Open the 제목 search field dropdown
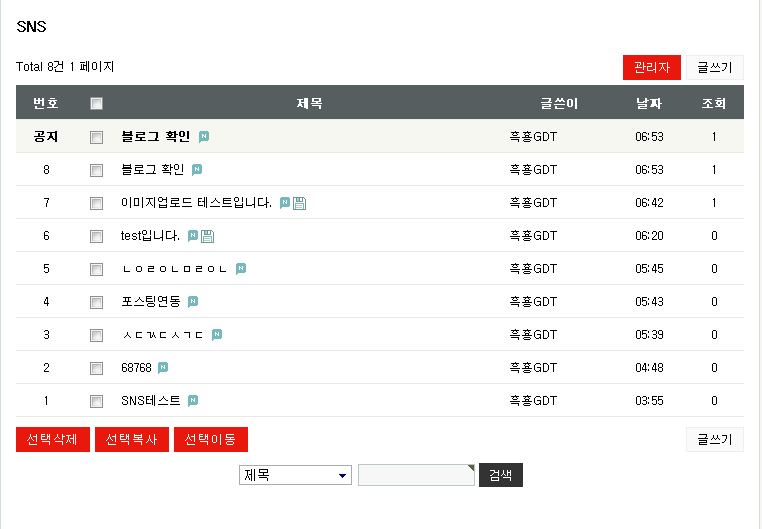The height and width of the screenshot is (529, 762). click(295, 475)
